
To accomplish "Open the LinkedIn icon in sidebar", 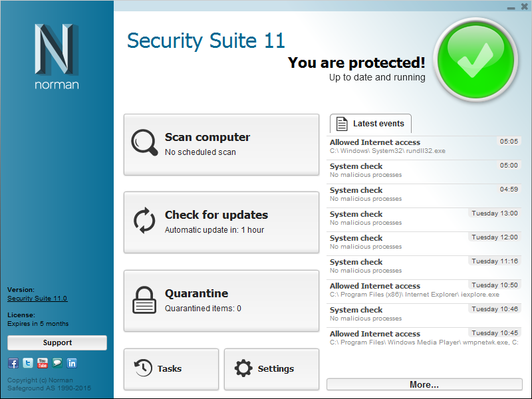I will pos(71,363).
